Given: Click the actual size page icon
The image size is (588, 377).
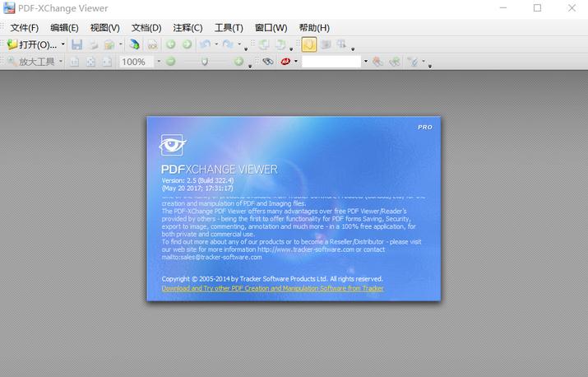Looking at the screenshot, I should [x=74, y=62].
